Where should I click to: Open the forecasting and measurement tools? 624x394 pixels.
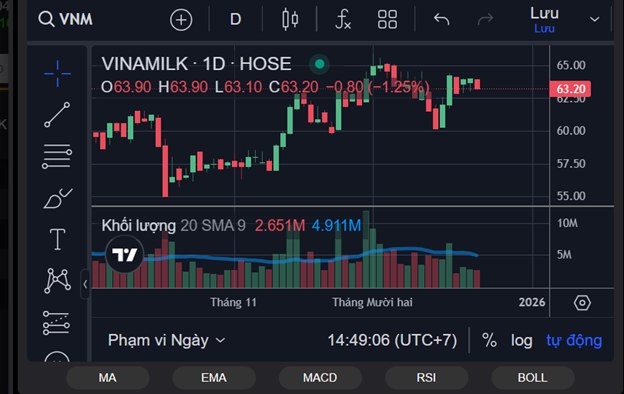(56, 323)
